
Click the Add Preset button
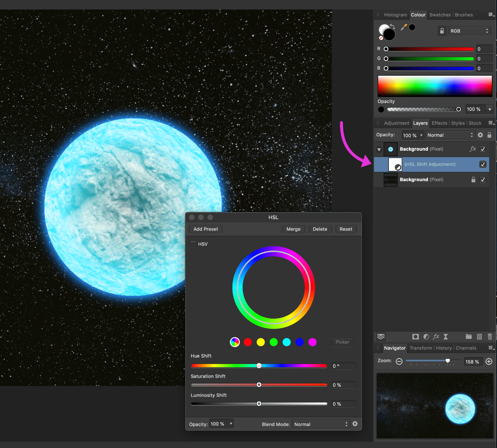(205, 229)
